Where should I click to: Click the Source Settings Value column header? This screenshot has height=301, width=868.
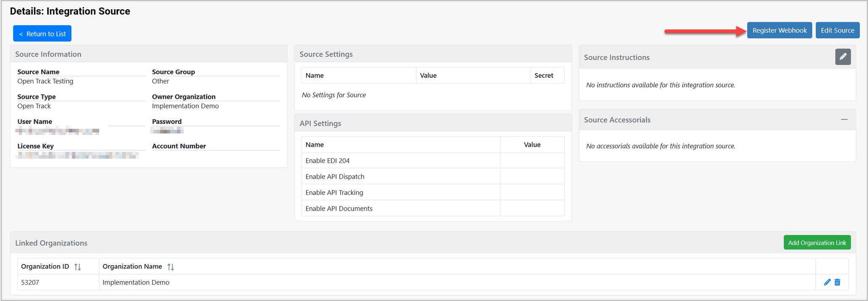point(474,75)
